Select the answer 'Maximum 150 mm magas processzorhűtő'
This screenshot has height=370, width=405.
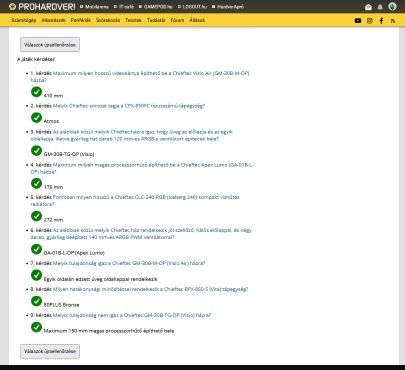tap(109, 331)
